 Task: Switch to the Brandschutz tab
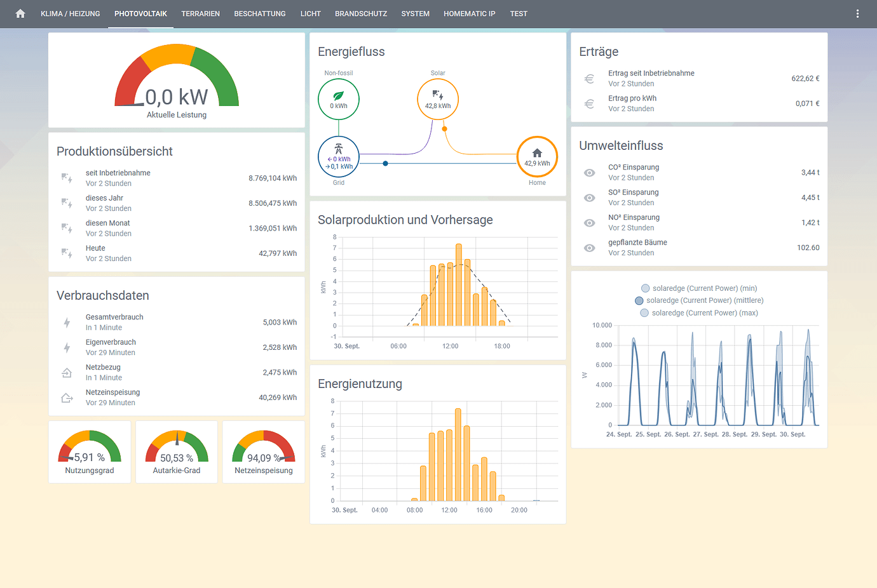click(x=361, y=13)
